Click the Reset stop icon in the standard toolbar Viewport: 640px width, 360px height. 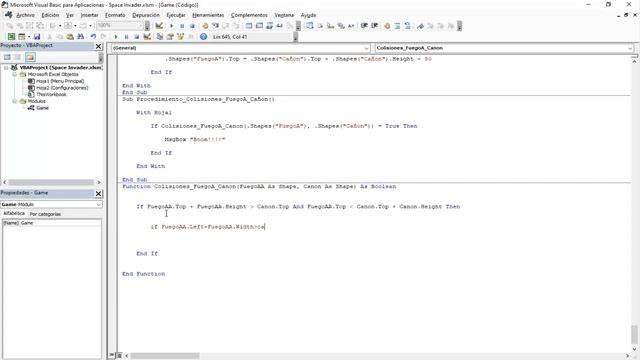coord(137,37)
